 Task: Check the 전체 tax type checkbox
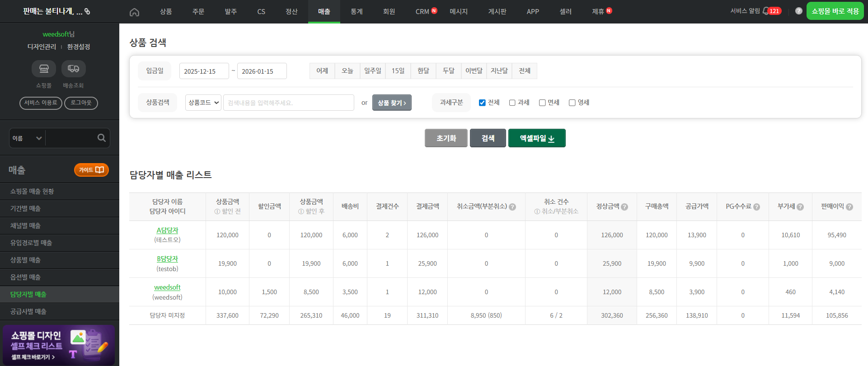482,103
